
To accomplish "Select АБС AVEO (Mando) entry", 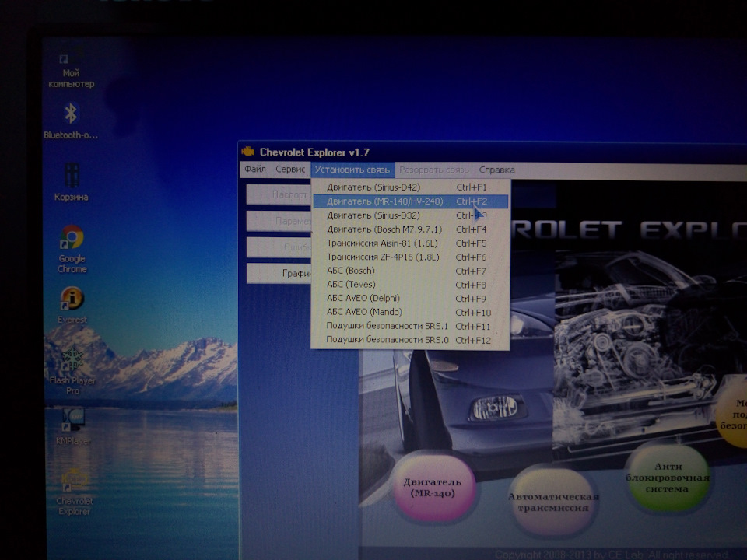I will [410, 312].
